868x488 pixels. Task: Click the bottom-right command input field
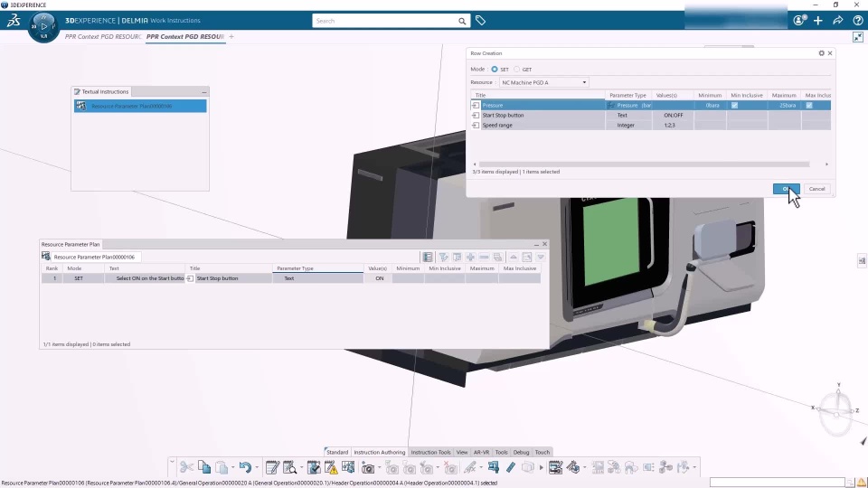pyautogui.click(x=777, y=483)
